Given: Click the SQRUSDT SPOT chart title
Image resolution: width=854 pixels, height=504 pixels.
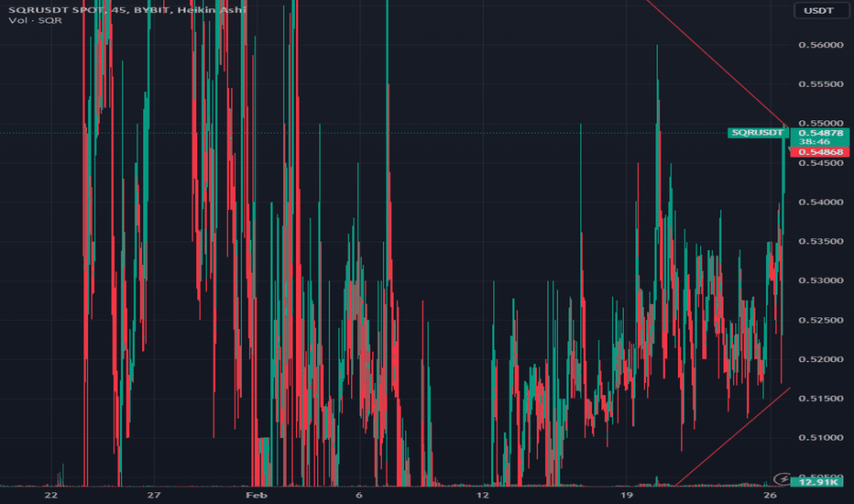Looking at the screenshot, I should (127, 9).
